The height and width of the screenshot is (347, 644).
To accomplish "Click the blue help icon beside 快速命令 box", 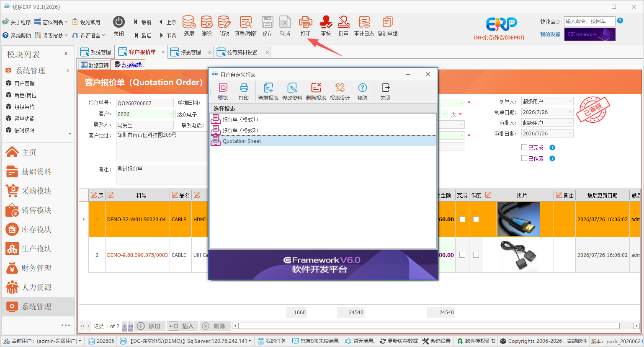I will (620, 21).
